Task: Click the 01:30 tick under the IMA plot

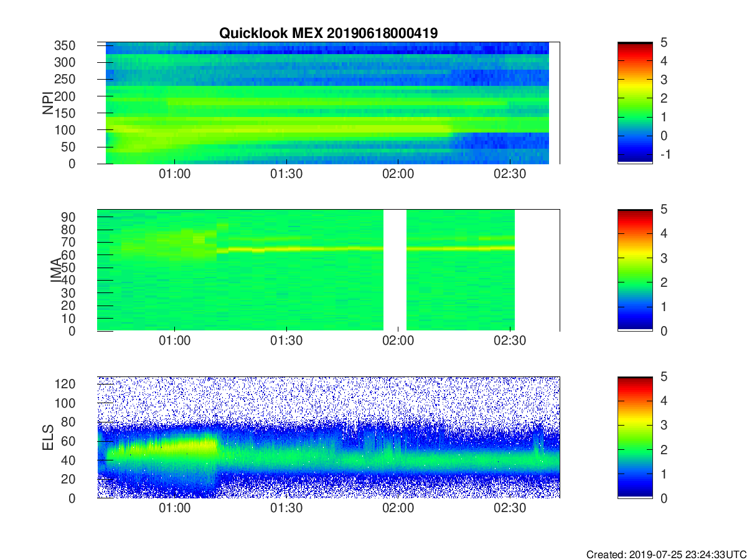Action: pos(286,342)
